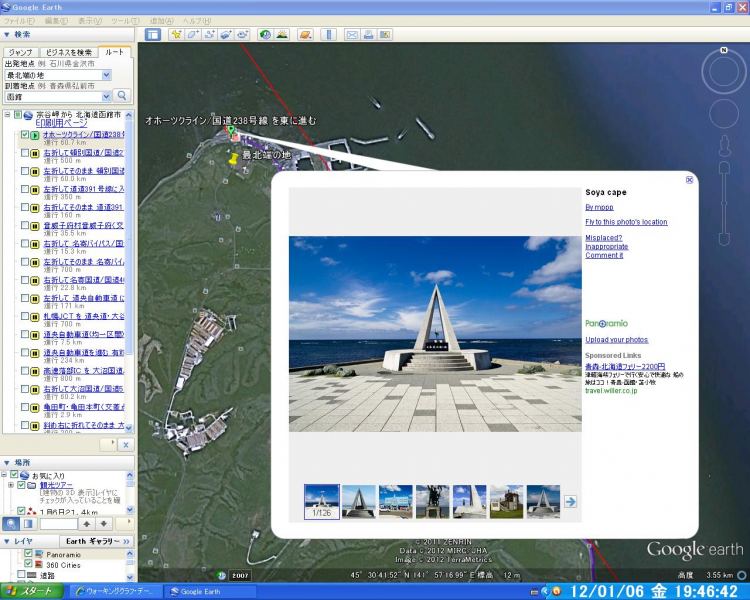Click 'Fly to this photo's location' link
This screenshot has width=750, height=600.
click(x=626, y=222)
